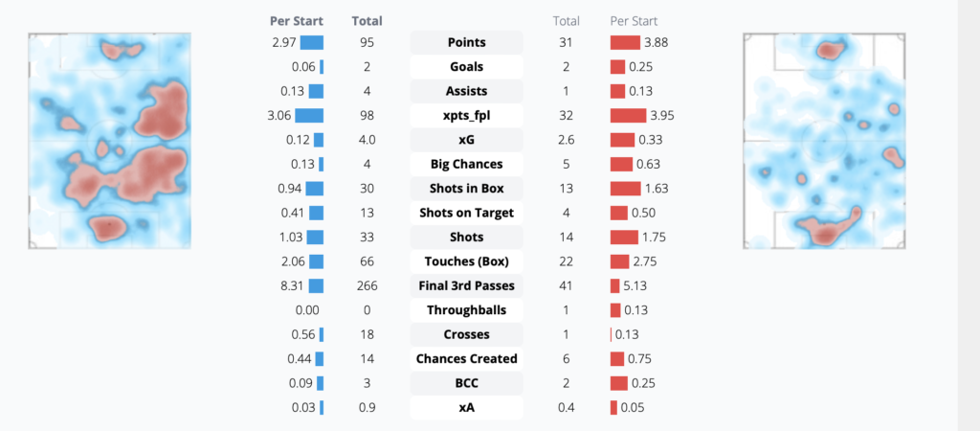This screenshot has width=980, height=431.
Task: Click the right grey Per Start header
Action: click(x=634, y=20)
